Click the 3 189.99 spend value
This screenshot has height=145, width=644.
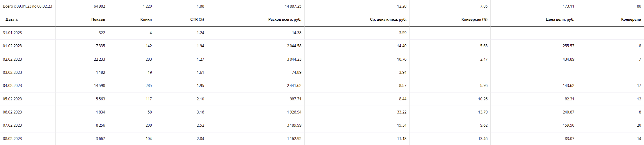(x=294, y=125)
